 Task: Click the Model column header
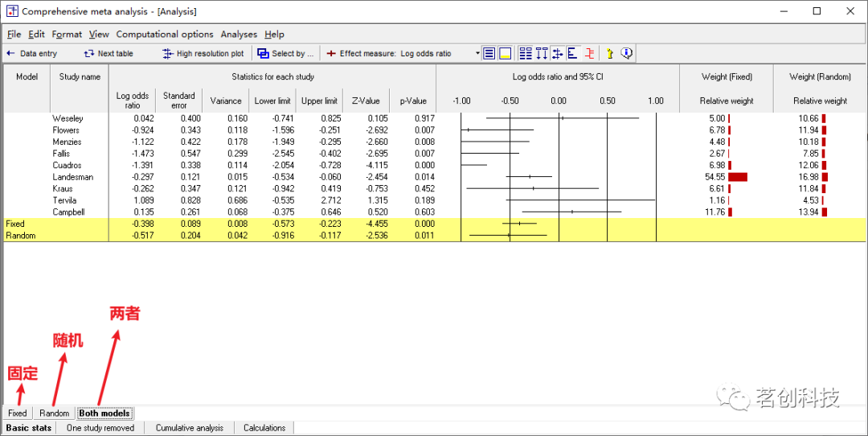tap(27, 77)
